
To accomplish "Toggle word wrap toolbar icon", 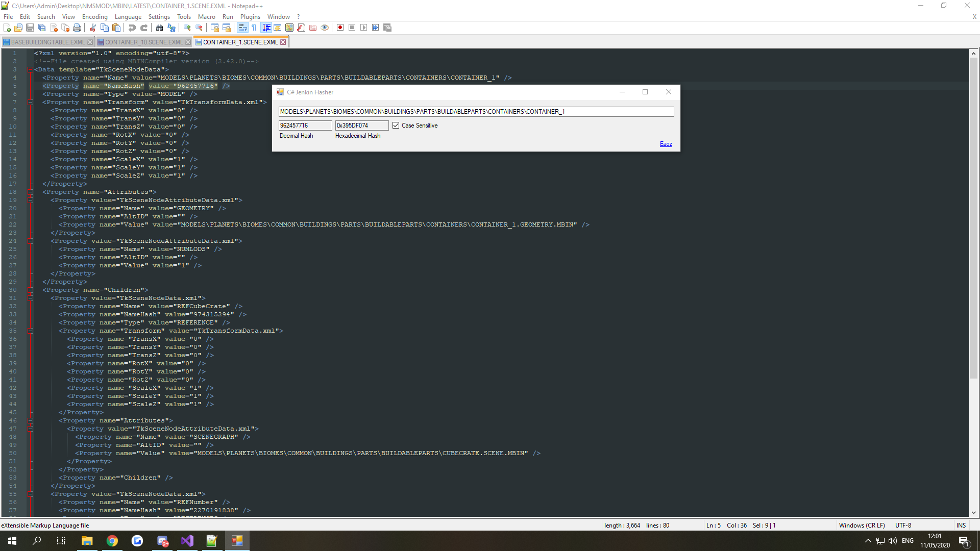I will (x=242, y=28).
